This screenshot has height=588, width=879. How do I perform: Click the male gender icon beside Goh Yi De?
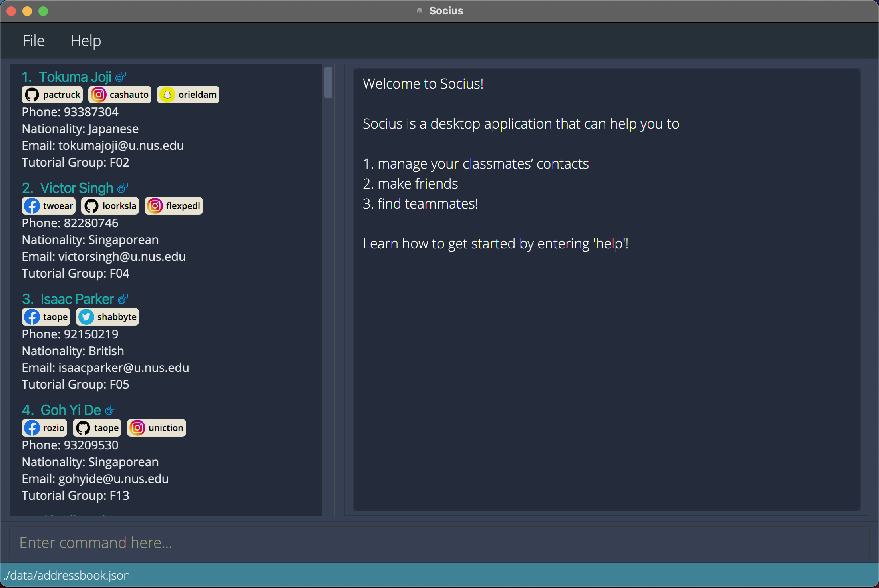pos(110,409)
